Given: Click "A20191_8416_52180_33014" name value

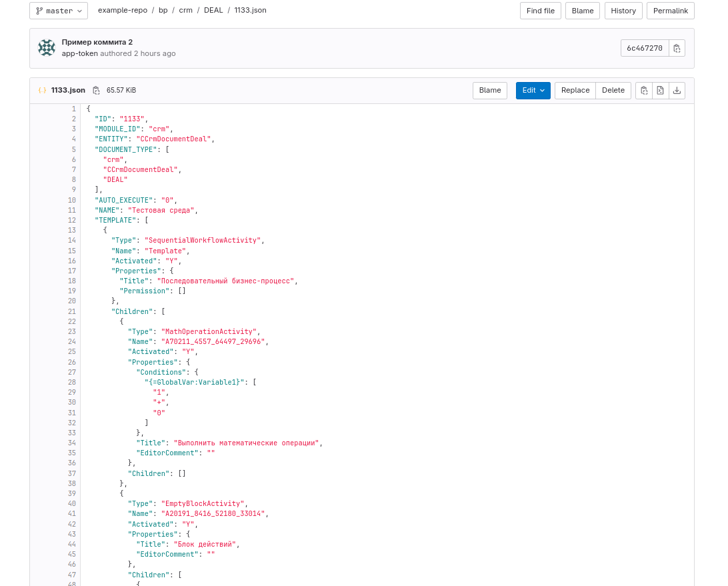Looking at the screenshot, I should click(x=213, y=513).
